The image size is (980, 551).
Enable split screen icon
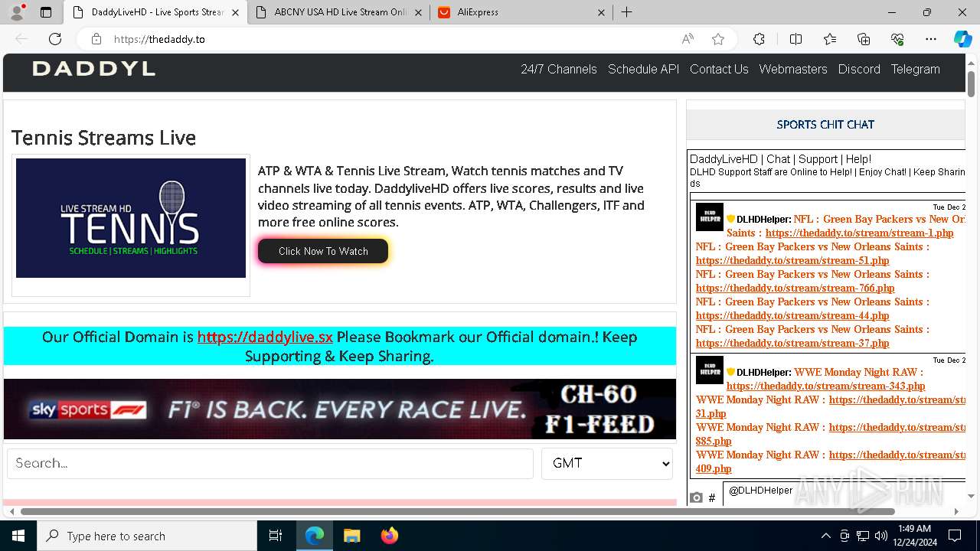pyautogui.click(x=795, y=39)
